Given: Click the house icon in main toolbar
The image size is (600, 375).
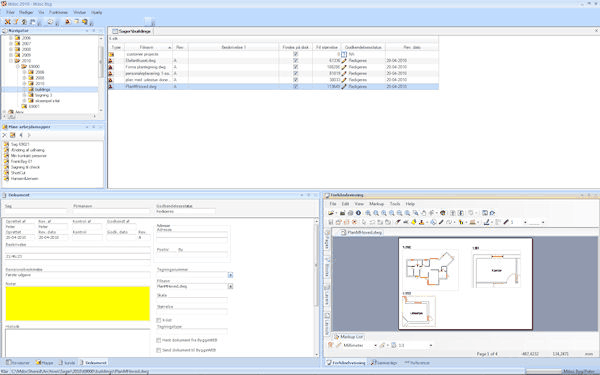Looking at the screenshot, I should point(24,22).
